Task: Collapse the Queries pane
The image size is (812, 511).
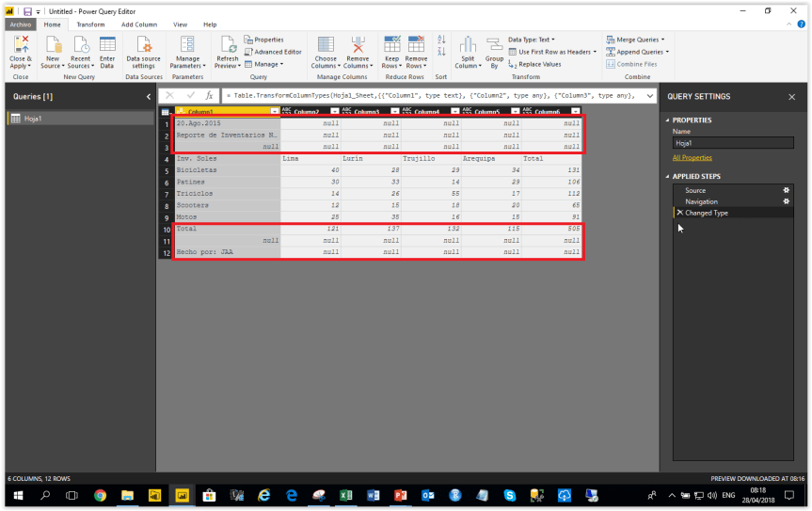Action: tap(148, 96)
